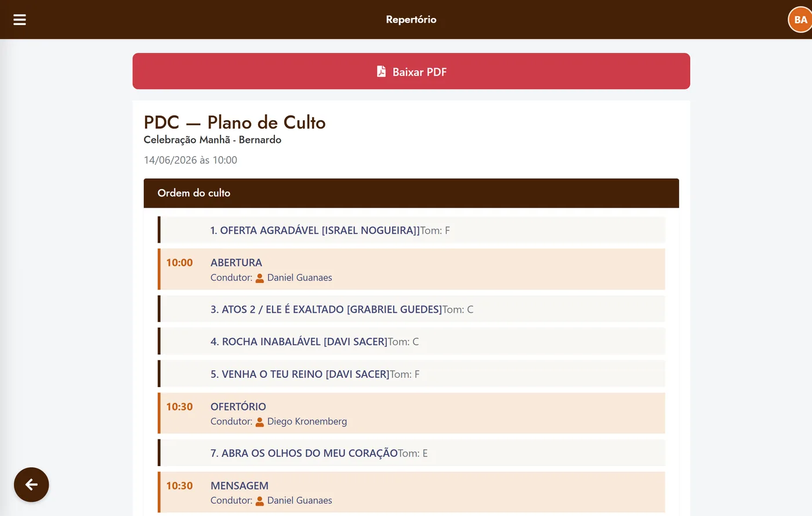812x516 pixels.
Task: Click Tom: E on ABRA OS OLHOS
Action: 413,453
